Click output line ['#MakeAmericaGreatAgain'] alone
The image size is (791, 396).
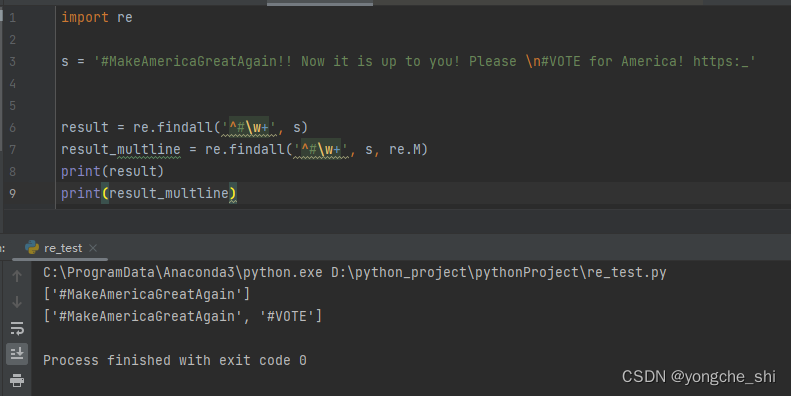146,295
